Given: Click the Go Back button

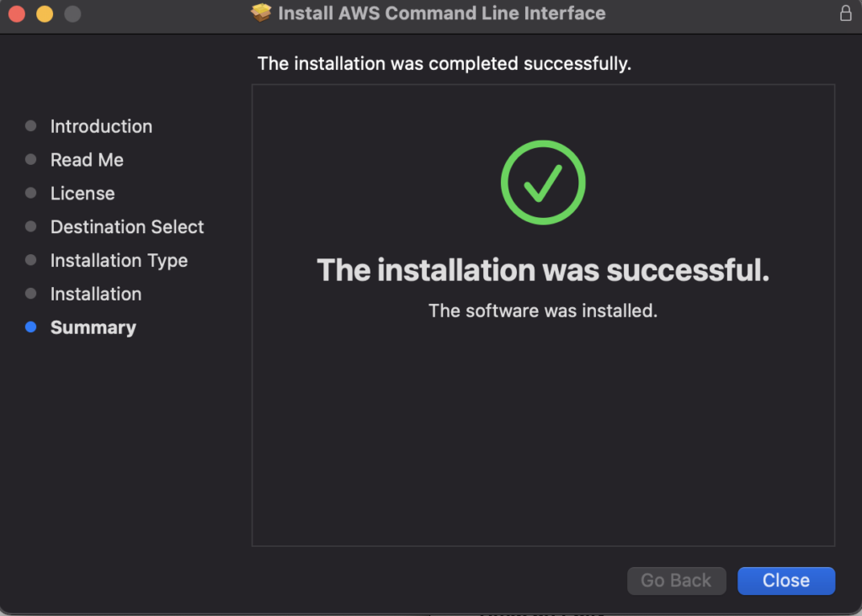Looking at the screenshot, I should click(x=676, y=581).
